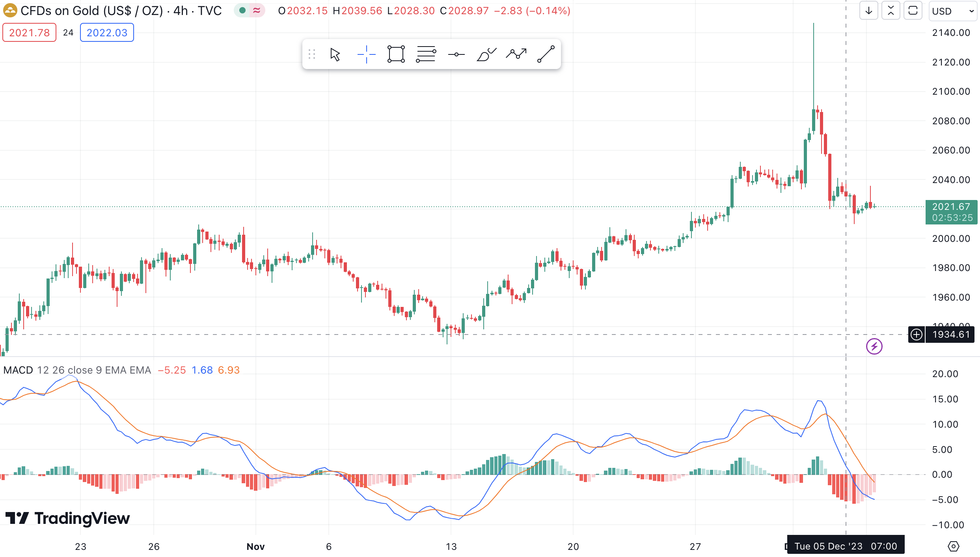
Task: Click the 13 date on time axis
Action: coord(451,546)
